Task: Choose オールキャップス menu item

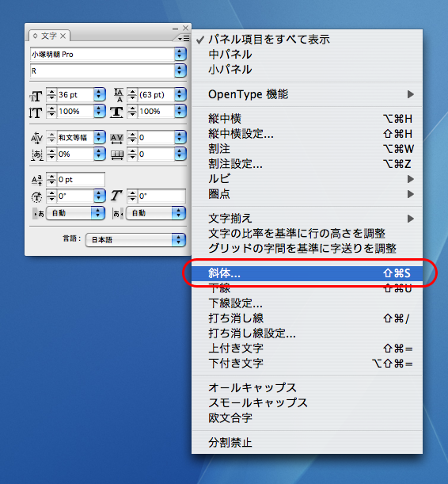Action: 307,388
